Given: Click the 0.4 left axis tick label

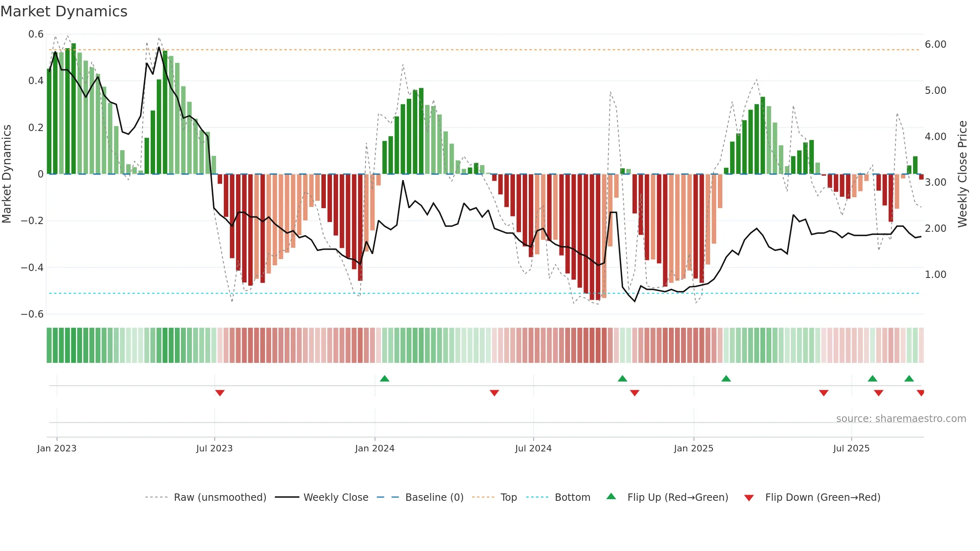Looking at the screenshot, I should tap(36, 81).
